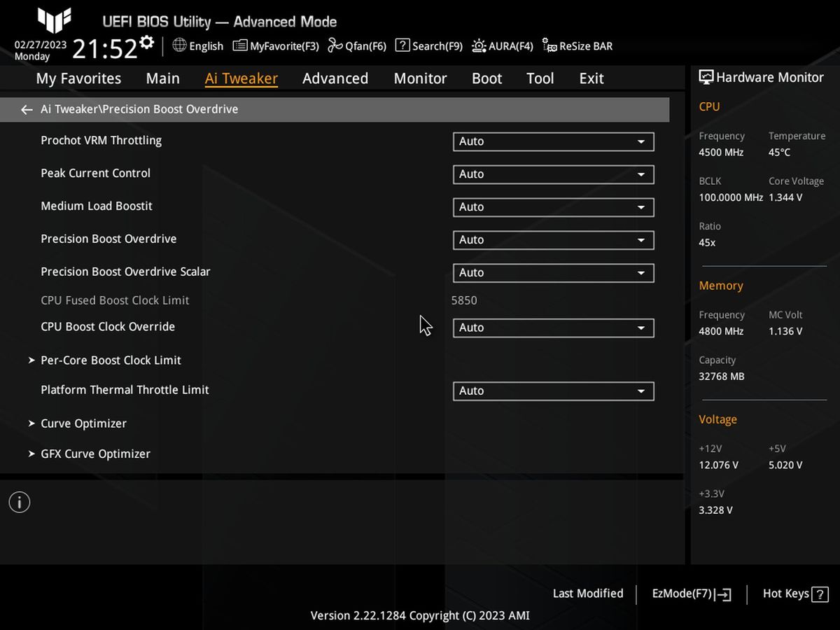Click the Peak Current Control label
The height and width of the screenshot is (630, 840).
95,173
